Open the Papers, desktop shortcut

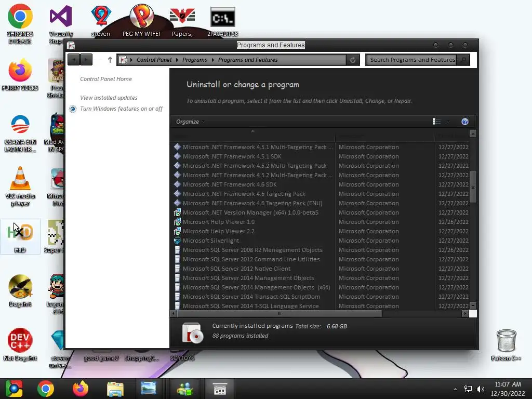pos(182,22)
